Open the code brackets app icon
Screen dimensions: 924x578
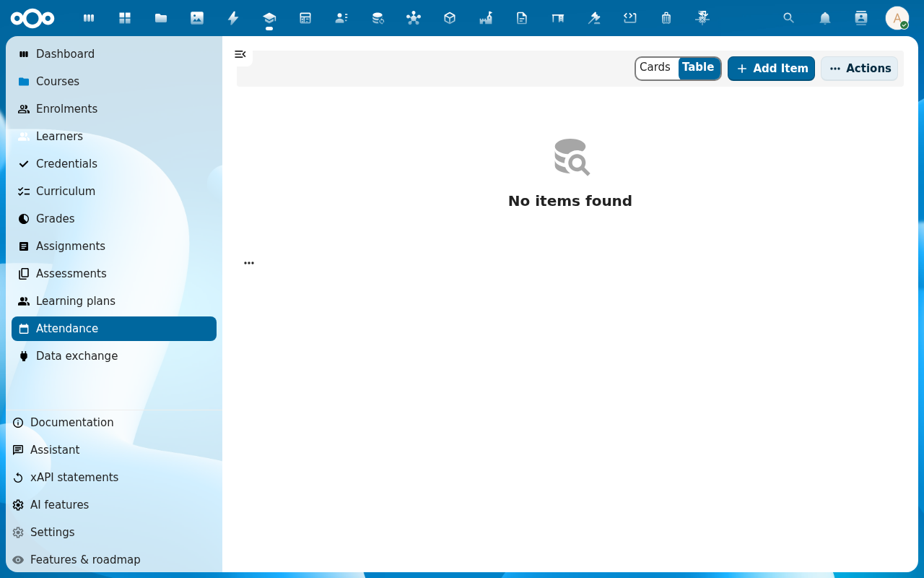pos(630,18)
